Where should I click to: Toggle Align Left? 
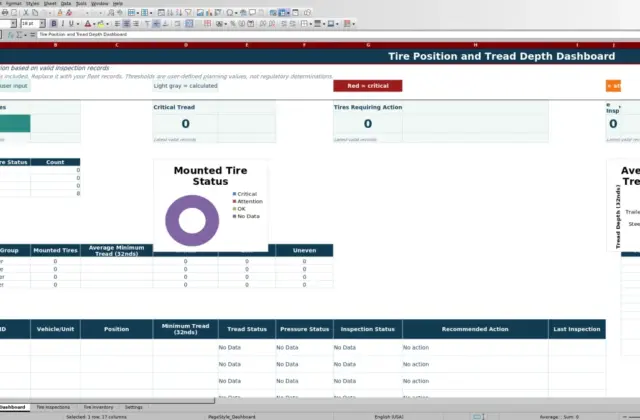117,24
